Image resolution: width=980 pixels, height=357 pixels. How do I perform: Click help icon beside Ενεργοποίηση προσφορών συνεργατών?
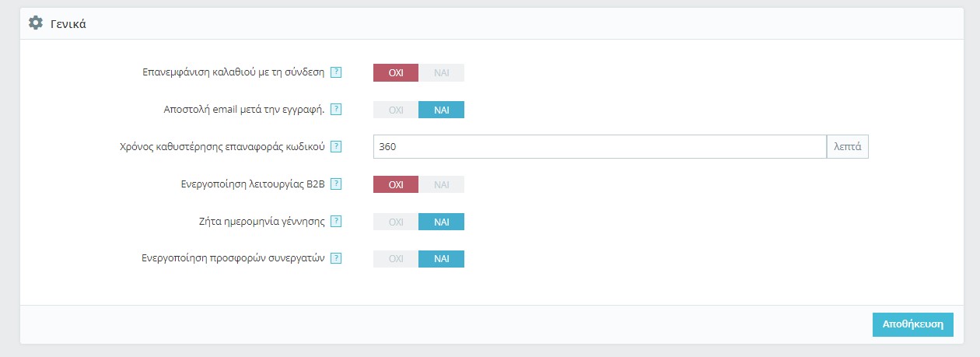click(336, 258)
